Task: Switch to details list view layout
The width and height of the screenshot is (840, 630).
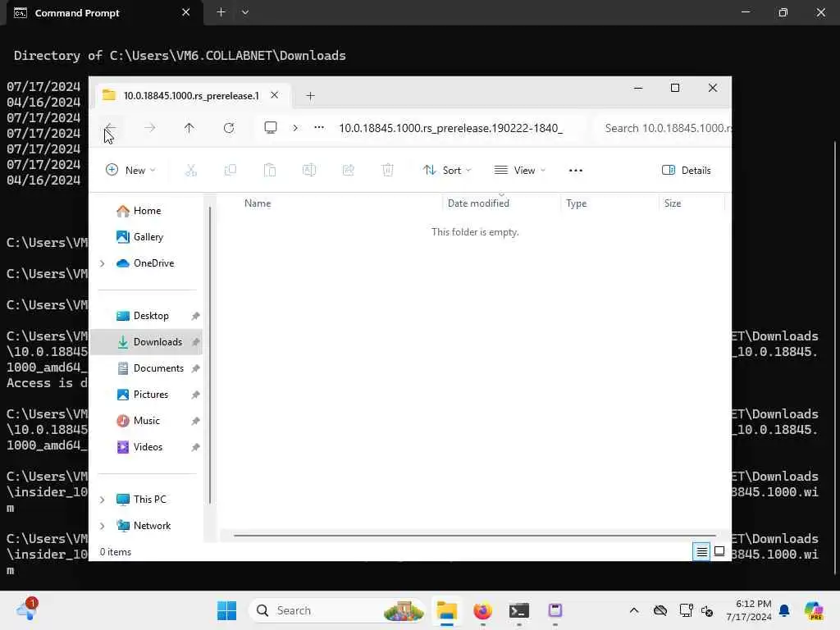Action: pos(701,551)
